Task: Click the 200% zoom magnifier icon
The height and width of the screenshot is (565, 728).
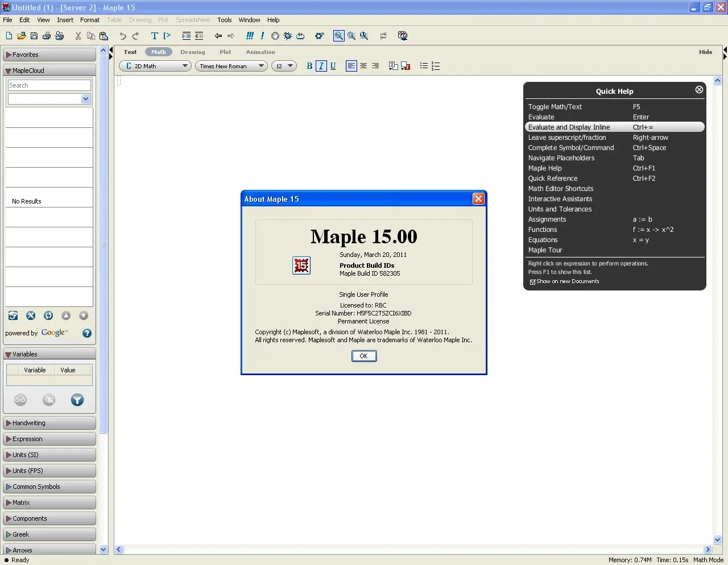Action: pyautogui.click(x=364, y=36)
